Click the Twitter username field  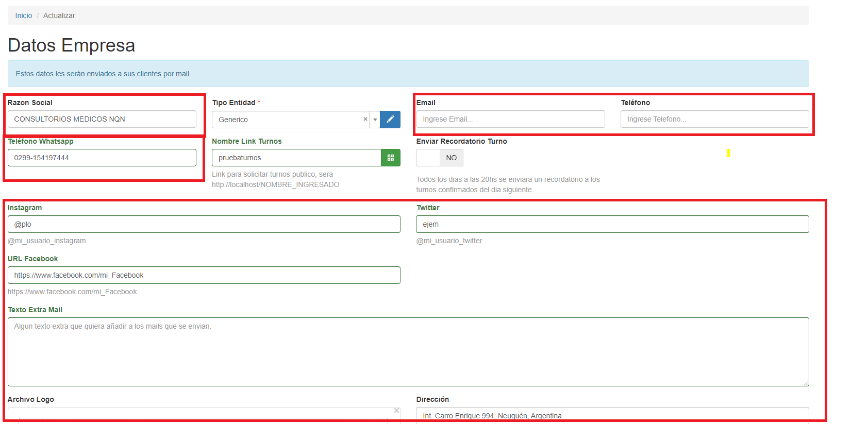612,224
